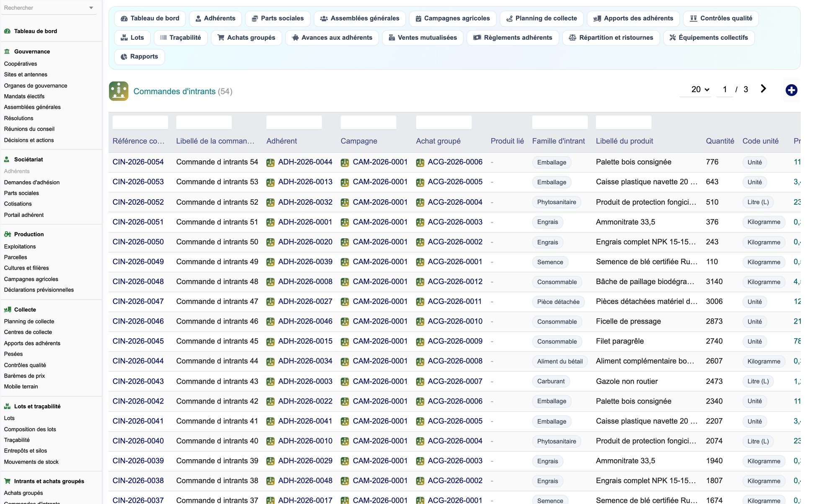Open Mouvements de stock in sidebar
The height and width of the screenshot is (504, 815).
pyautogui.click(x=31, y=462)
